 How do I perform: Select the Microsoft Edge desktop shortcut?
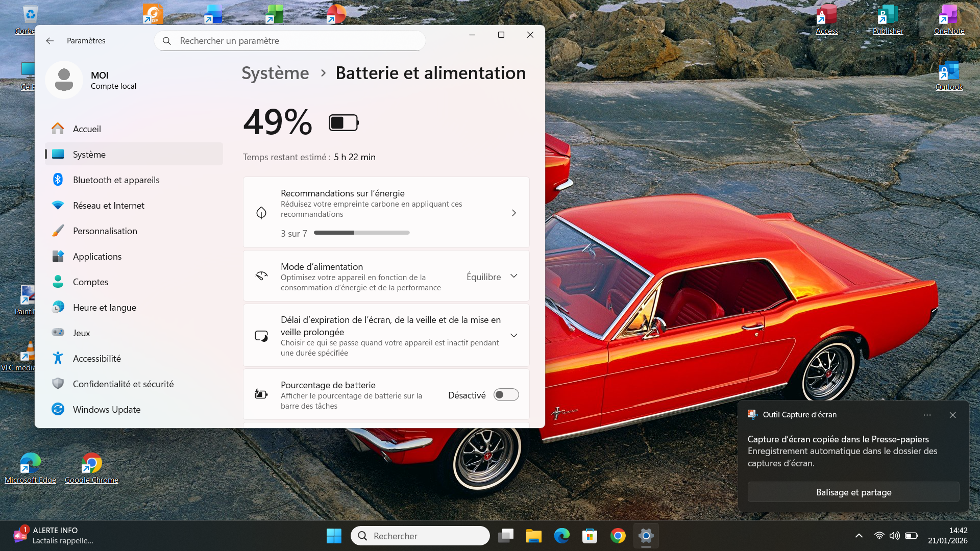click(x=30, y=468)
